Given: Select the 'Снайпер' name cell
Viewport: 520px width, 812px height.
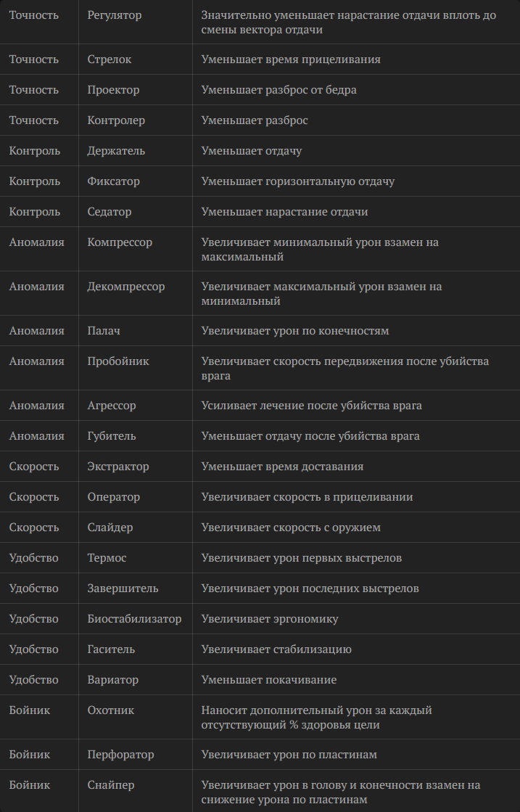Looking at the screenshot, I should point(111,785).
